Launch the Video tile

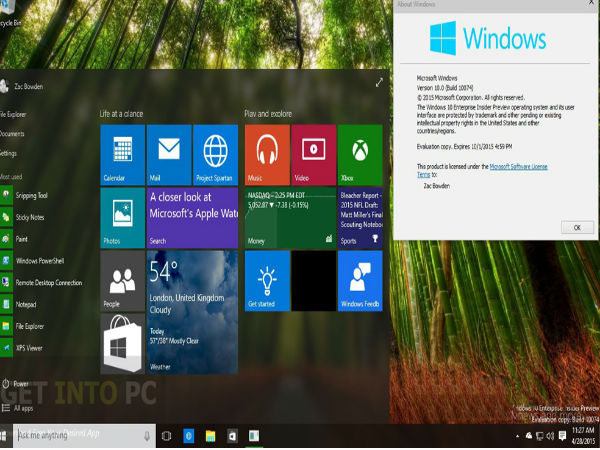click(313, 155)
